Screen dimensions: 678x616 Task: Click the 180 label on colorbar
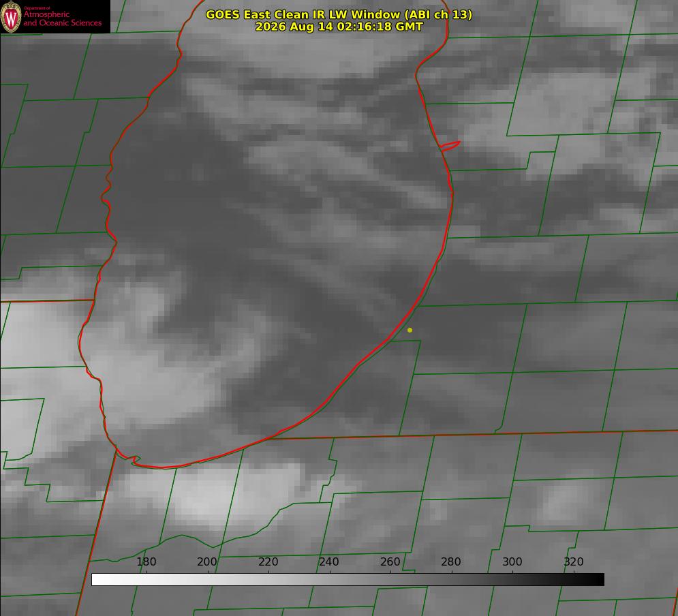146,561
